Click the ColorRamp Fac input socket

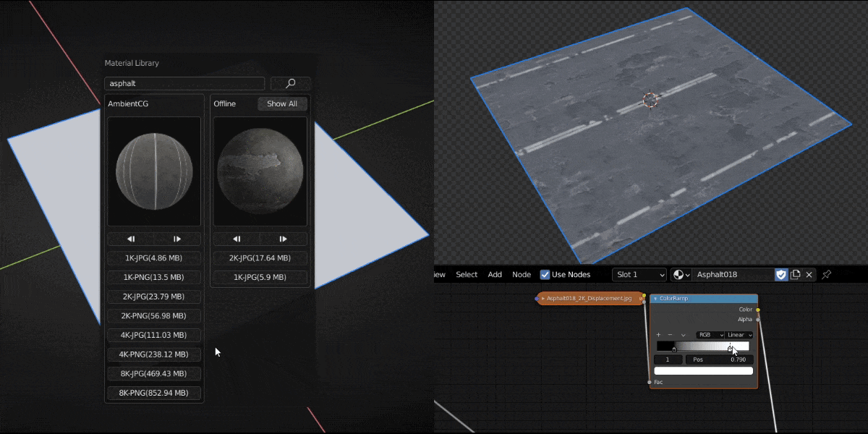[x=650, y=382]
